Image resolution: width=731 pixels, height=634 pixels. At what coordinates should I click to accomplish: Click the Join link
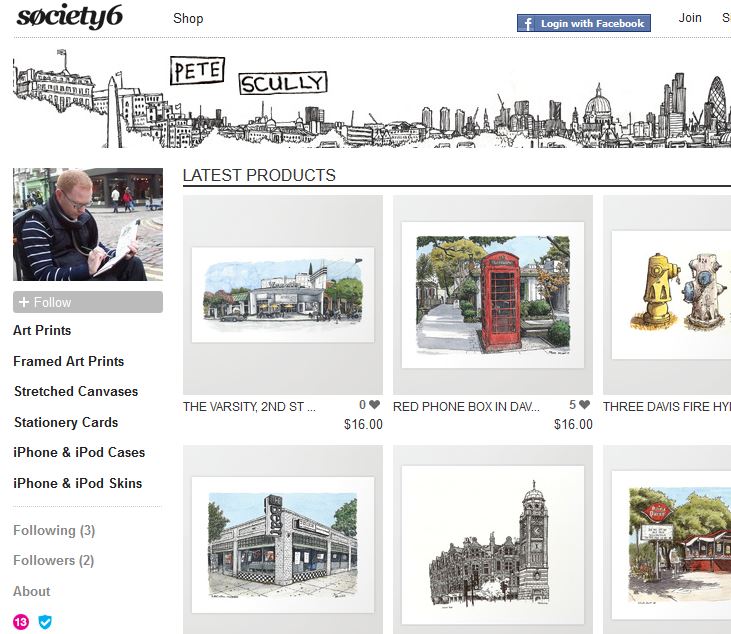click(690, 18)
